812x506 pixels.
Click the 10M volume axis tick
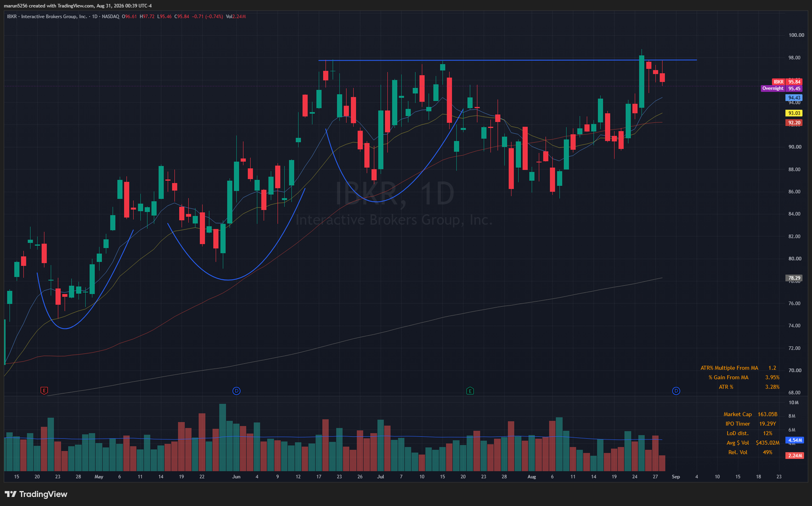click(x=794, y=403)
